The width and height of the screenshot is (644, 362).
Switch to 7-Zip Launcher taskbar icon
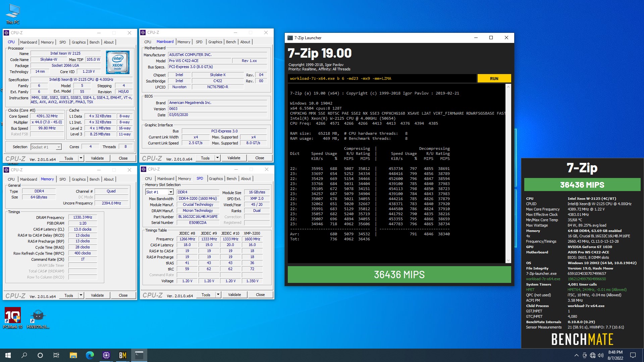(139, 355)
